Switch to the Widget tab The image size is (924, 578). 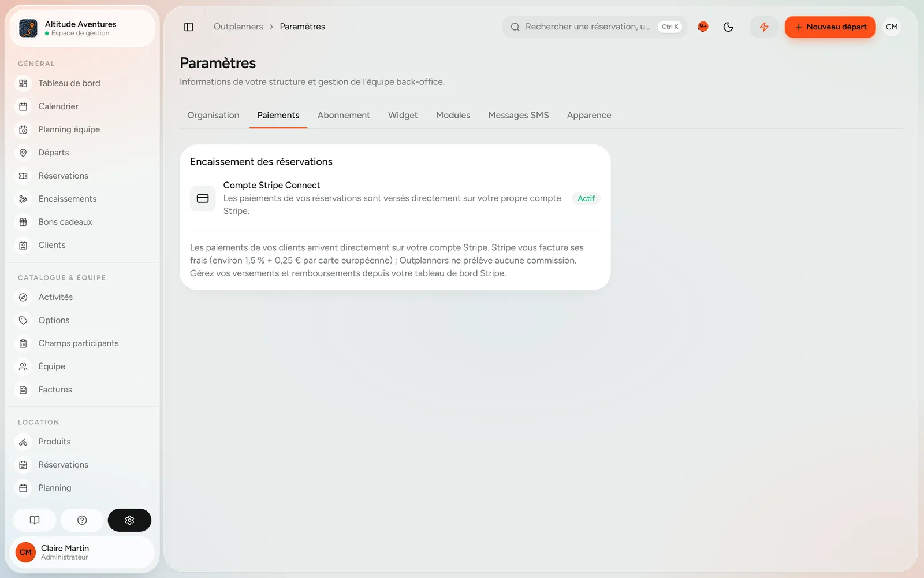tap(403, 116)
